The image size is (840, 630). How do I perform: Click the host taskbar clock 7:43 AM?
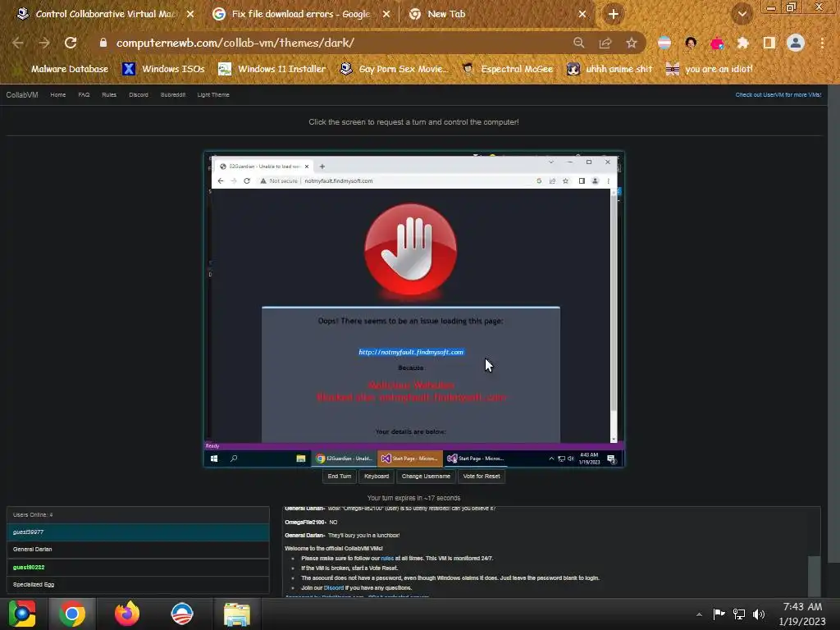(x=802, y=614)
